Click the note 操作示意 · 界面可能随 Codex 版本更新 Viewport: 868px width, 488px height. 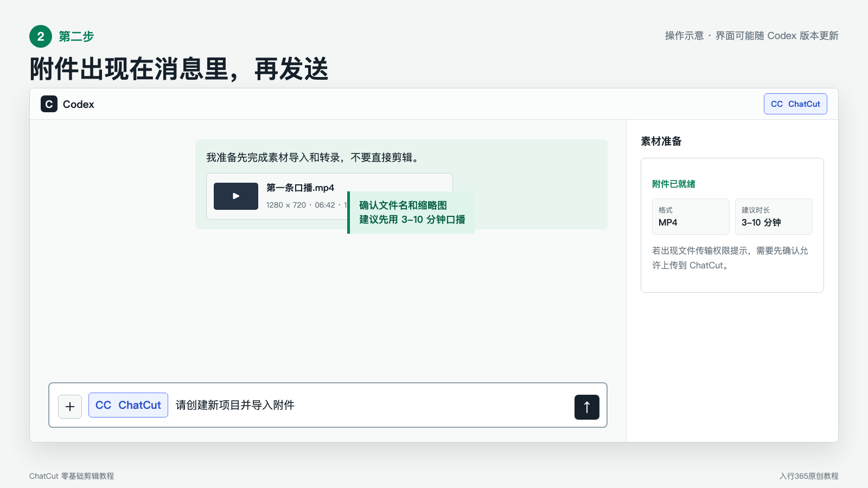752,36
